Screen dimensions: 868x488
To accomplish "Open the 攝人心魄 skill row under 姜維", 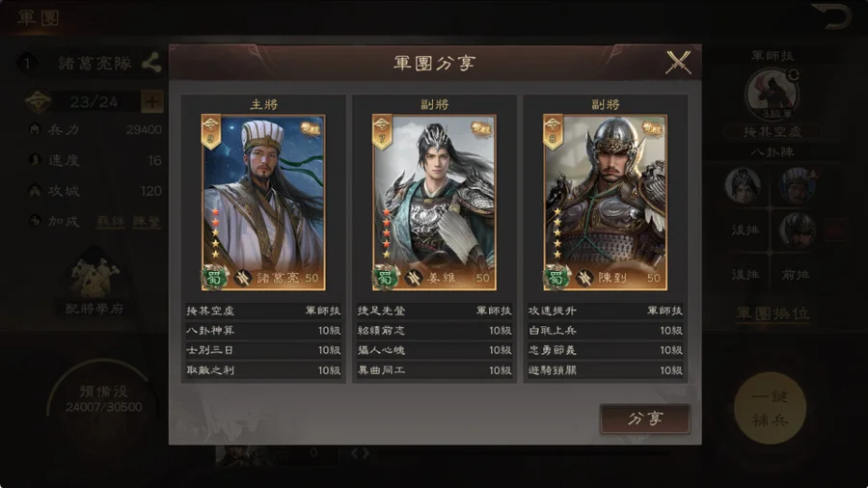I will [x=435, y=350].
